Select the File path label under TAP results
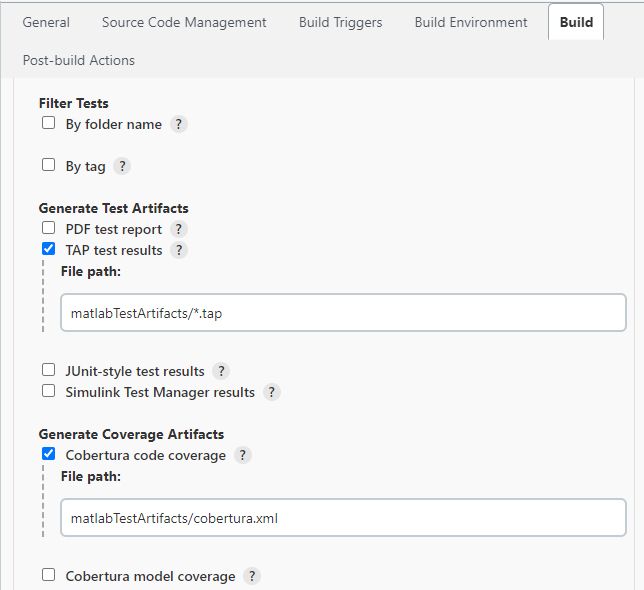This screenshot has height=590, width=644. pos(91,271)
